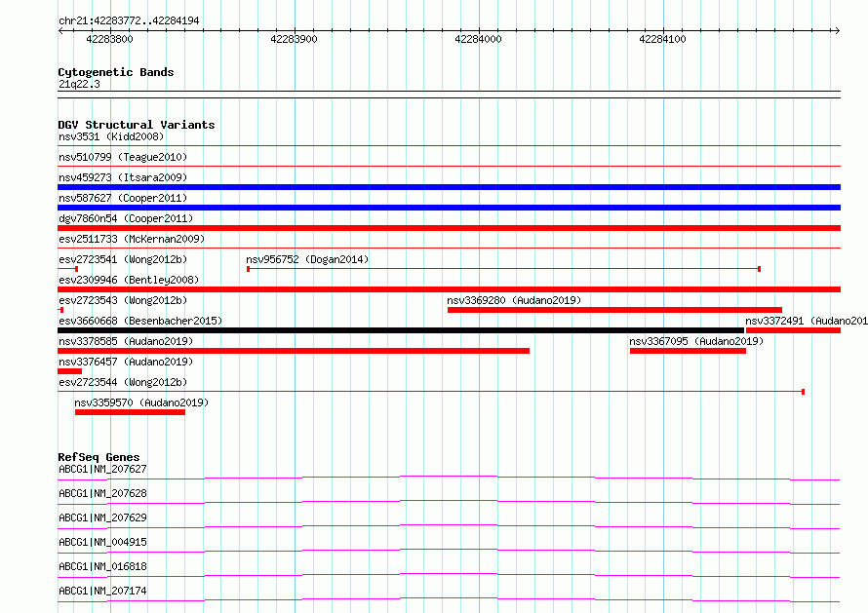
Task: Select the nsv3372491 variant label
Action: [x=807, y=321]
